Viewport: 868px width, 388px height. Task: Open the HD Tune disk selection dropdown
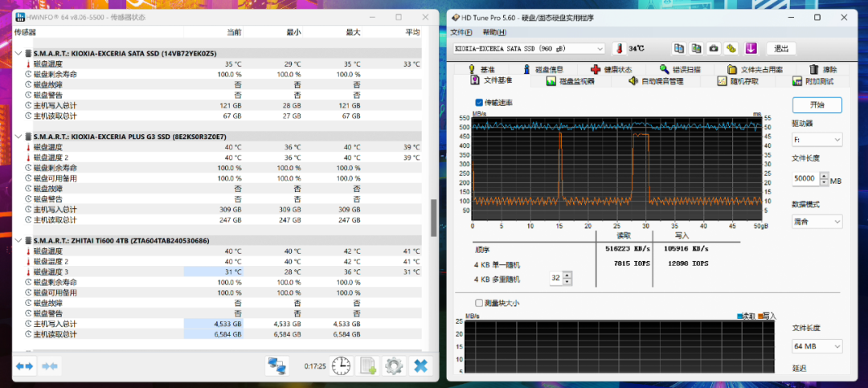529,49
